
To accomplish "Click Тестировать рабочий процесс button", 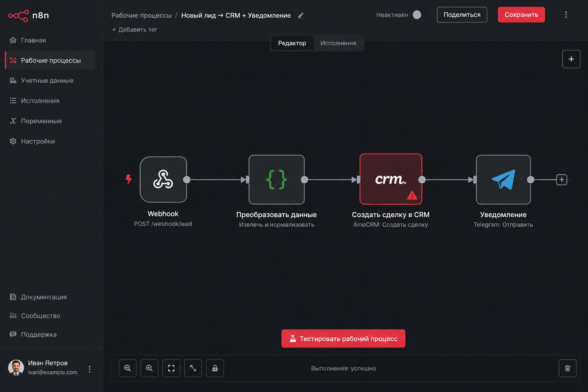I will pyautogui.click(x=343, y=338).
